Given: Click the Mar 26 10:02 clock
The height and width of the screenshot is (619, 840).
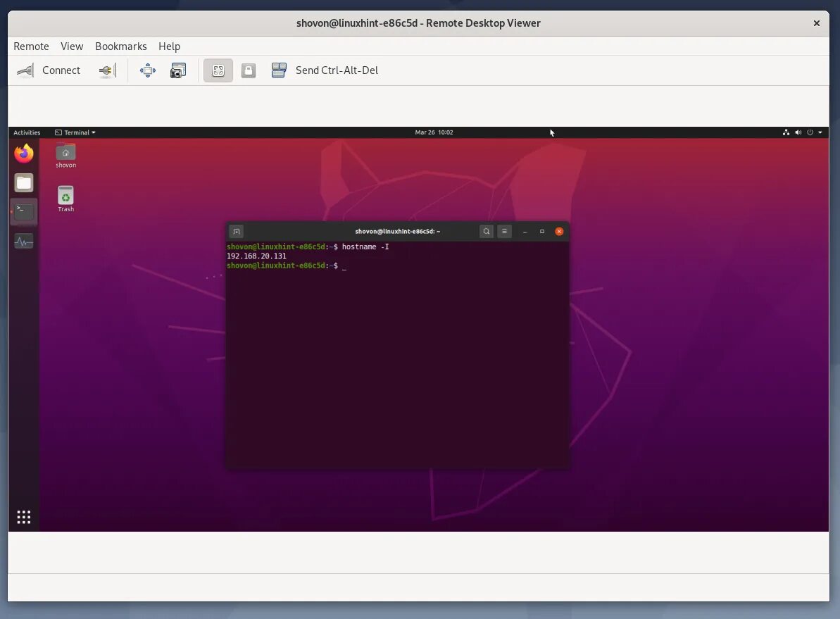Looking at the screenshot, I should (x=434, y=132).
